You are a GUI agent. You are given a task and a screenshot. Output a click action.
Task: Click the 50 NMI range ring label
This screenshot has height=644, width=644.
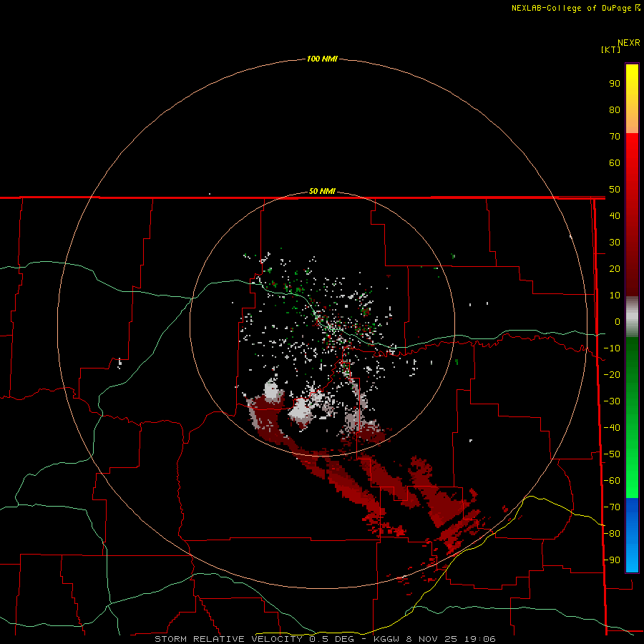[x=322, y=191]
